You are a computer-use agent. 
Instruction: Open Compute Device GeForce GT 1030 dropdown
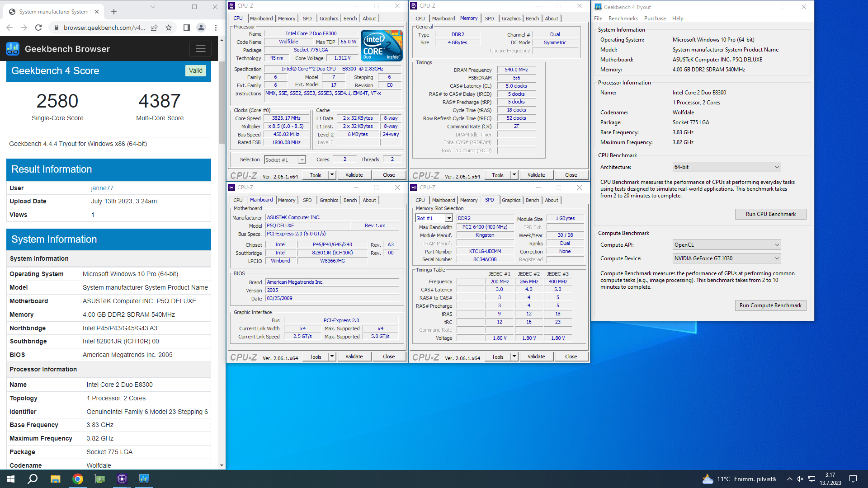[x=726, y=258]
